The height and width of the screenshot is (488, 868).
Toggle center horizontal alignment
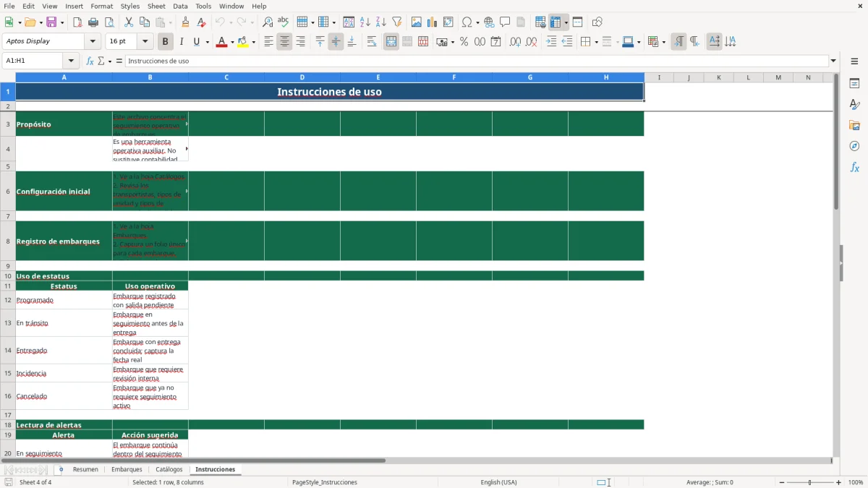click(x=284, y=42)
